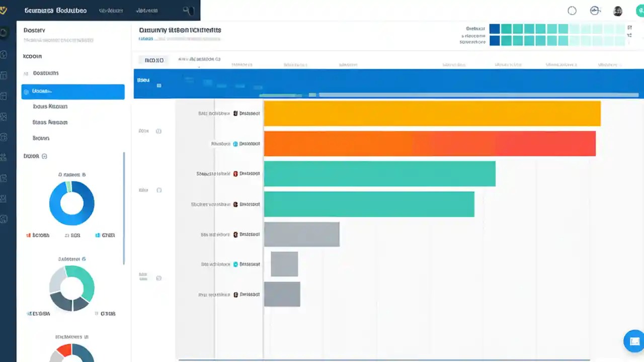
Task: Check the small square box inside the blue banner row
Action: click(x=159, y=85)
